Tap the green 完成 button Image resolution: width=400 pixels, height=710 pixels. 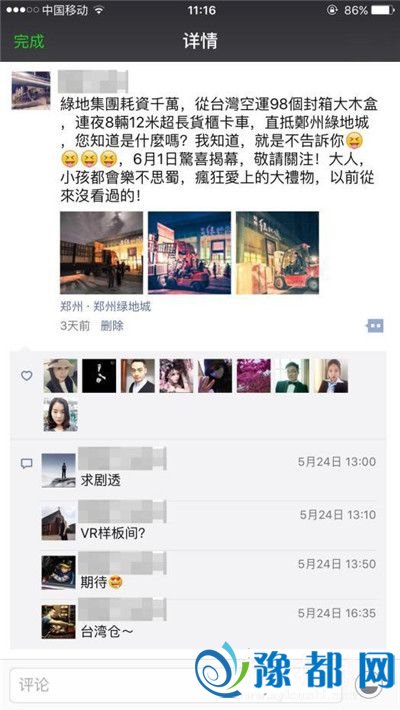[29, 41]
